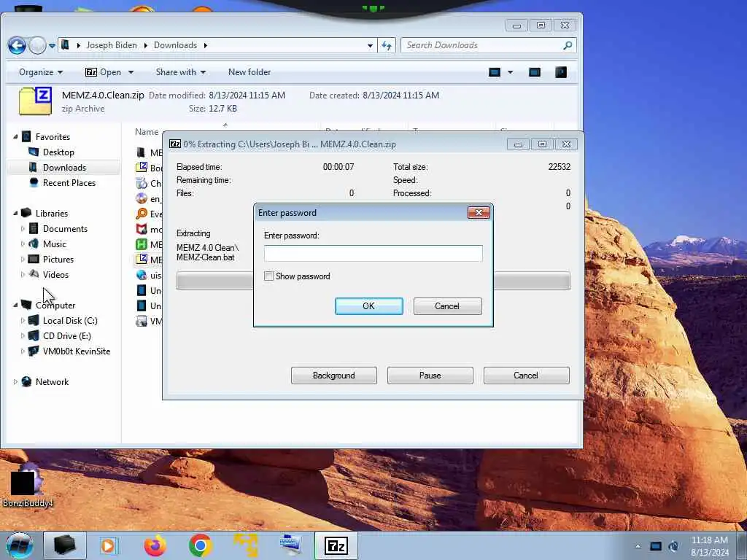The image size is (747, 560).
Task: Open BonziBuddy4 desktop shortcut
Action: point(27,485)
